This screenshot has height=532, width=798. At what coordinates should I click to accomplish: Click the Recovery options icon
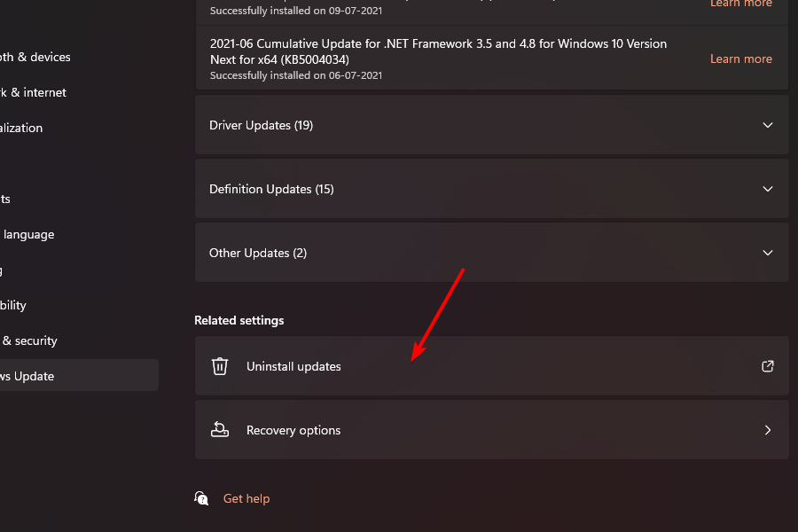pyautogui.click(x=220, y=430)
